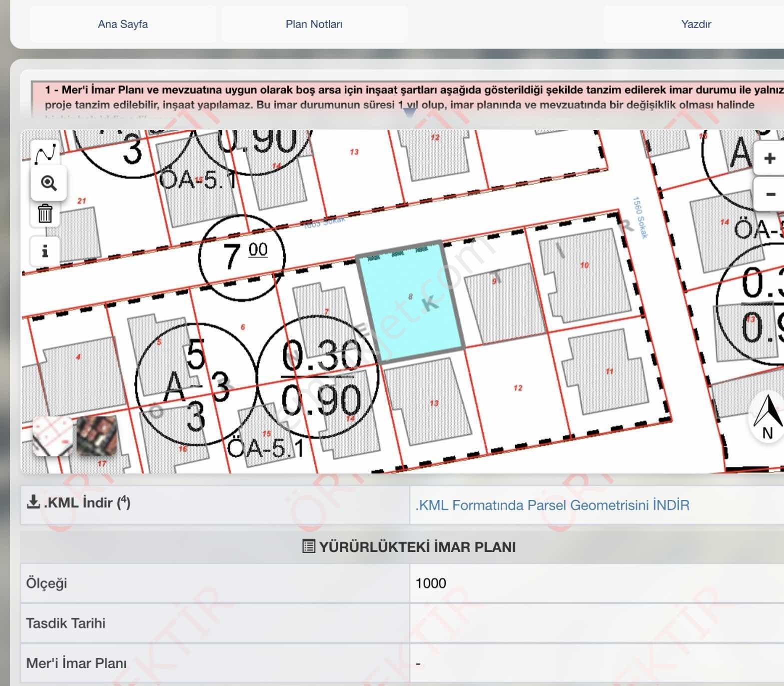784x686 pixels.
Task: Select the highlighted cyan parcel 8
Action: (411, 301)
